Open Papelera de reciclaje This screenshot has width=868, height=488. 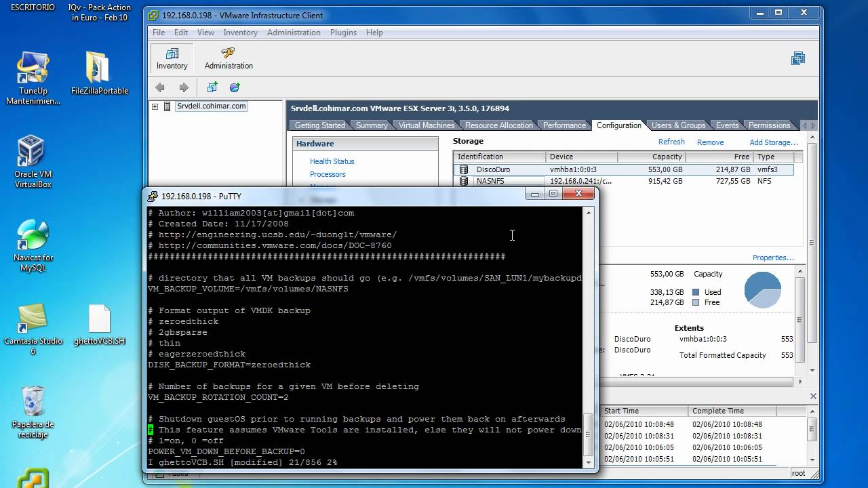click(x=33, y=412)
